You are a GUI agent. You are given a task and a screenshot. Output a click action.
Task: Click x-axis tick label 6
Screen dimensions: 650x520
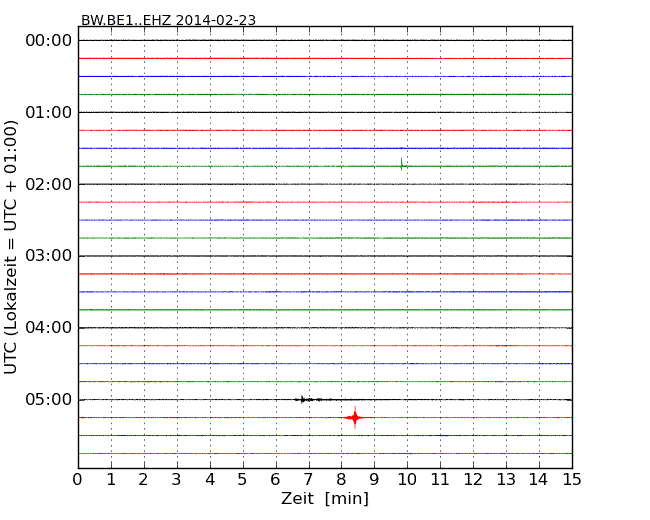(x=275, y=480)
